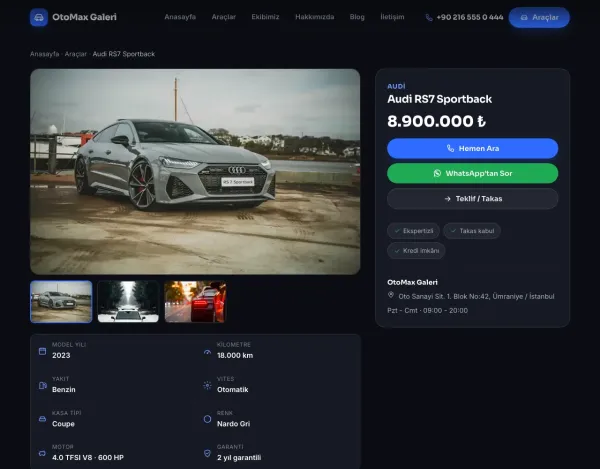Click the circle color icon next to Renk

(207, 419)
